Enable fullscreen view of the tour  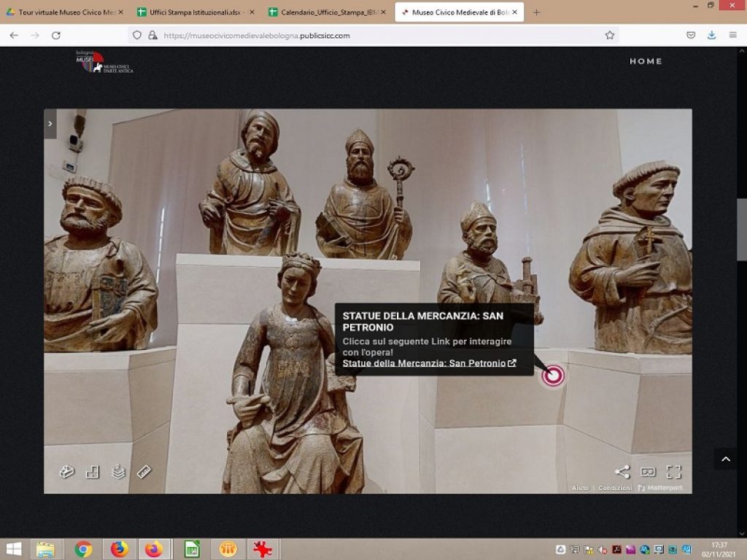pos(673,472)
